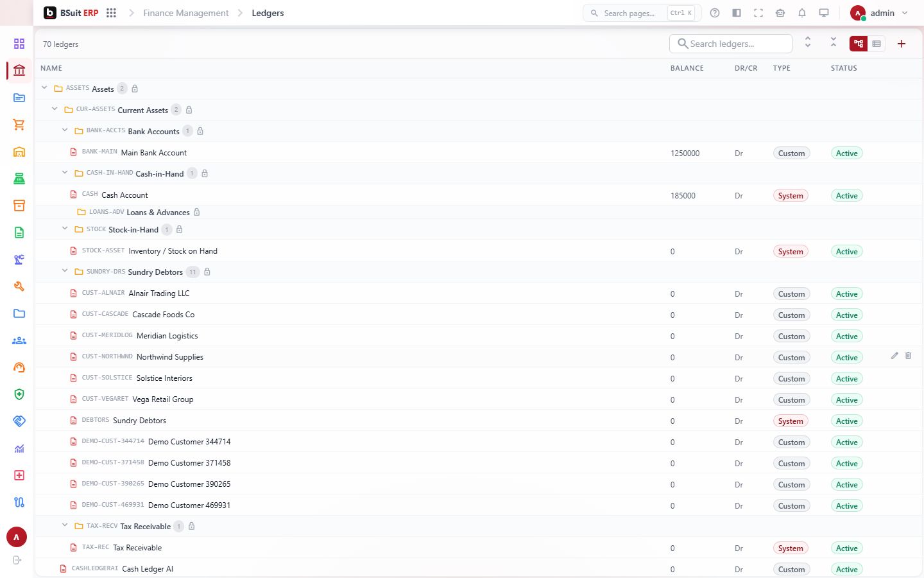Click the monitor display icon in top bar
The image size is (924, 578).
click(824, 13)
